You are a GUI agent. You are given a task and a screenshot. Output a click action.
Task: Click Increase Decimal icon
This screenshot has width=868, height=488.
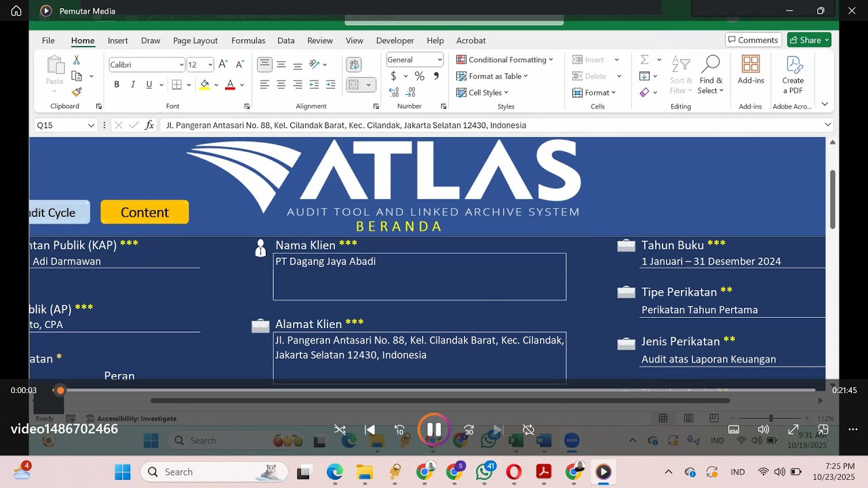[x=394, y=91]
